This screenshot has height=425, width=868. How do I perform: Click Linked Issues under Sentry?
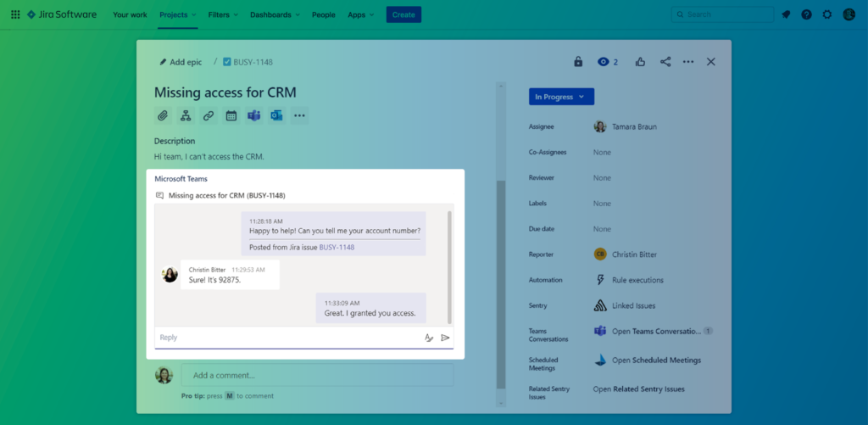634,305
